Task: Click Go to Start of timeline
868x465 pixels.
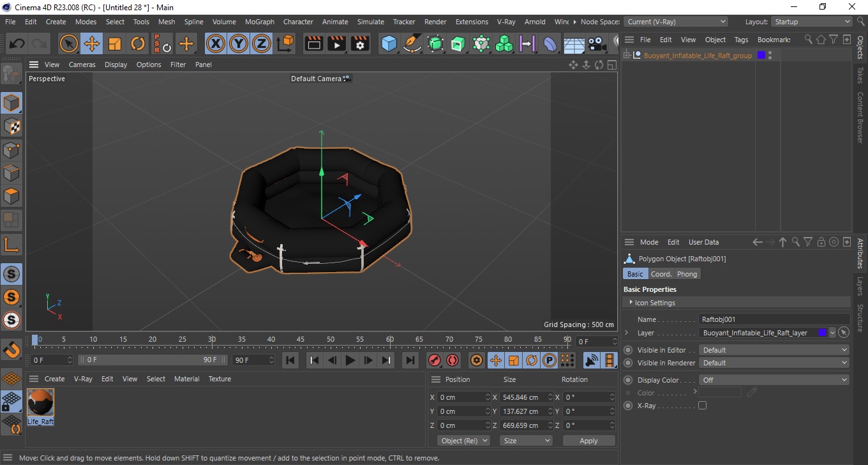Action: [290, 360]
